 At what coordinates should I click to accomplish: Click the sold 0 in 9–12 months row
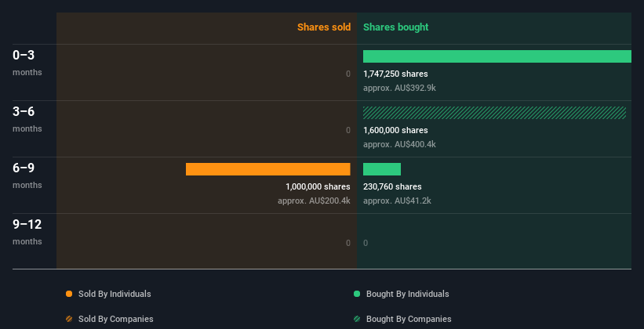[x=348, y=243]
